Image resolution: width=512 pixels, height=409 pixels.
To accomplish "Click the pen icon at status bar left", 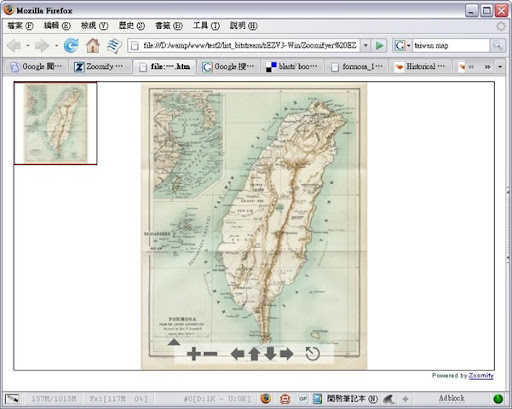I will [x=12, y=399].
